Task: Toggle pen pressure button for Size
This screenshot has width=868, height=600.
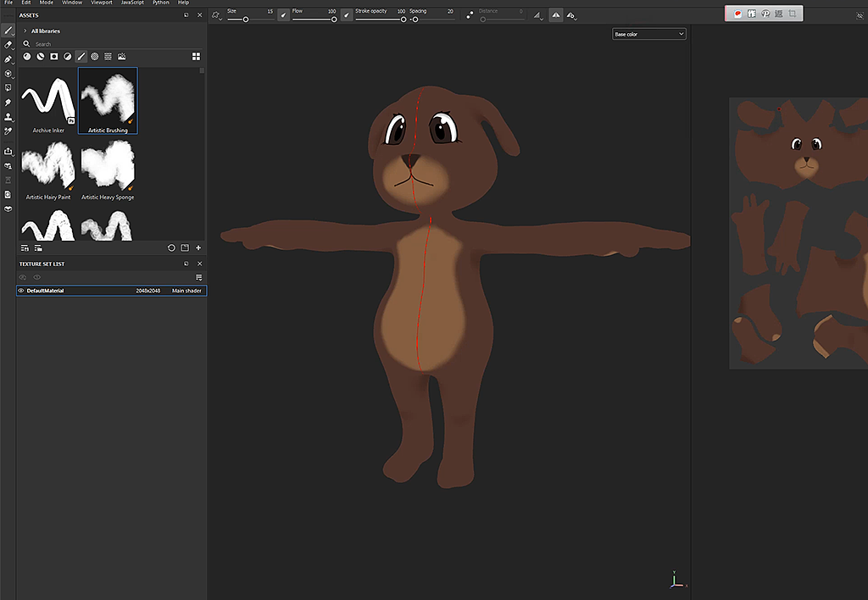Action: pyautogui.click(x=283, y=15)
